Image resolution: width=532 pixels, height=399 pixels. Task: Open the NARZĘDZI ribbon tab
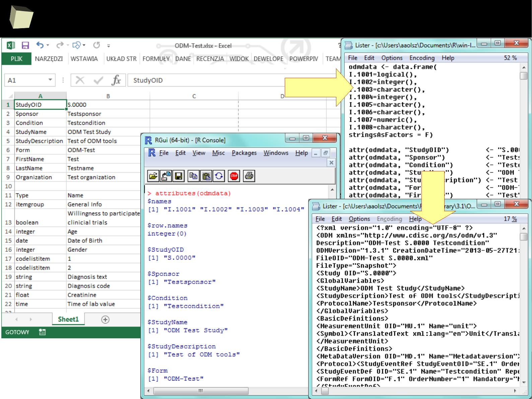point(49,59)
